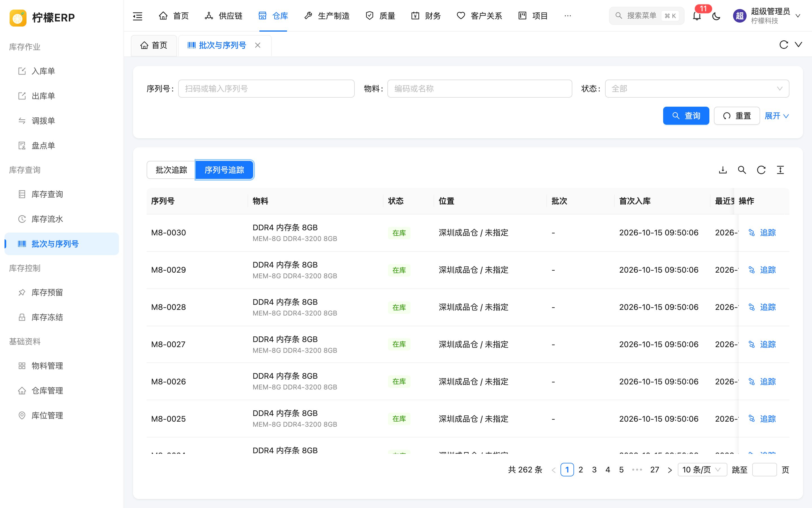Expand the user menu arrow beside 超级管理员
The width and height of the screenshot is (812, 508).
click(798, 16)
